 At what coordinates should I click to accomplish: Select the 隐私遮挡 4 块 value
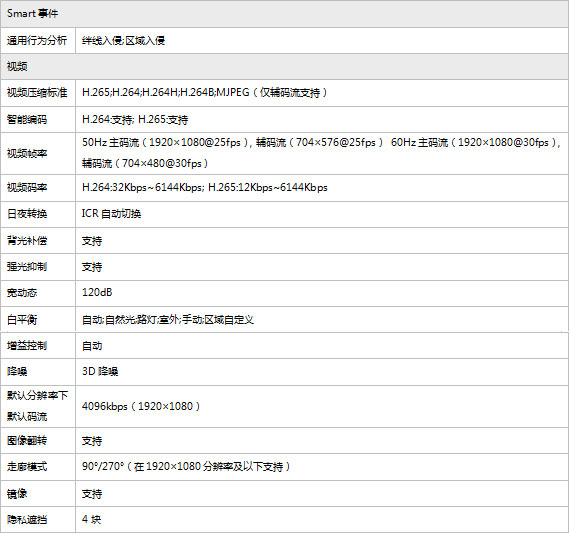[x=91, y=520]
